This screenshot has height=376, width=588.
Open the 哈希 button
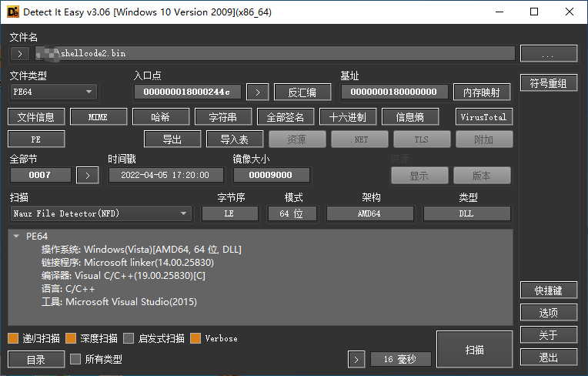point(161,117)
